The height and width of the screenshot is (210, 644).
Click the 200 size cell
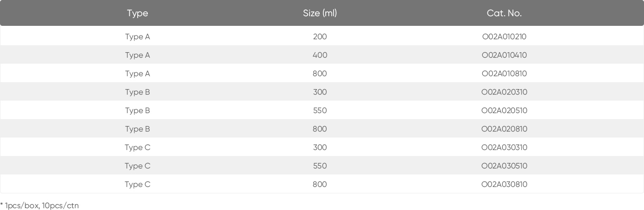point(320,37)
